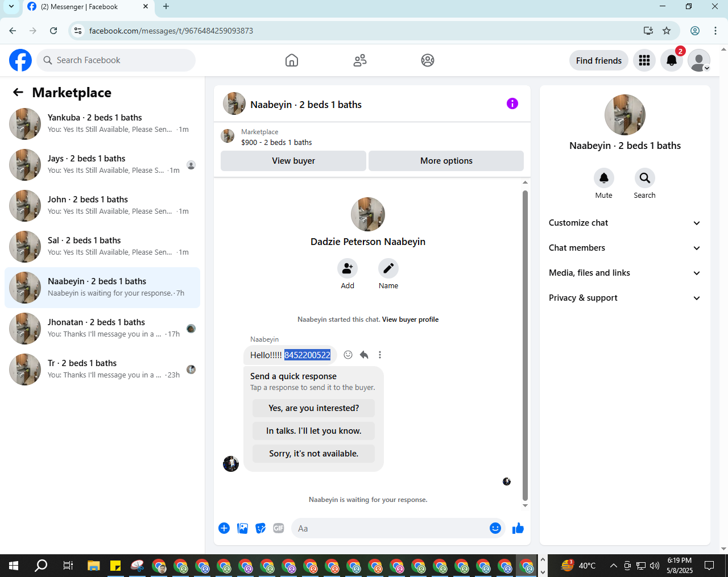Click the chat scrollbar down arrow

pos(525,505)
